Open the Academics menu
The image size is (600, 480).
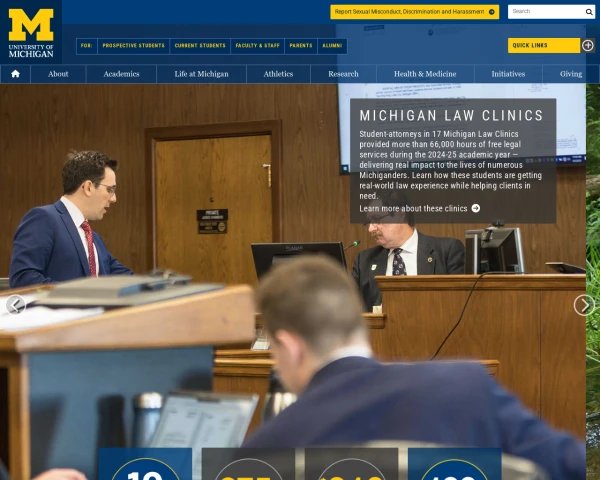click(x=121, y=74)
